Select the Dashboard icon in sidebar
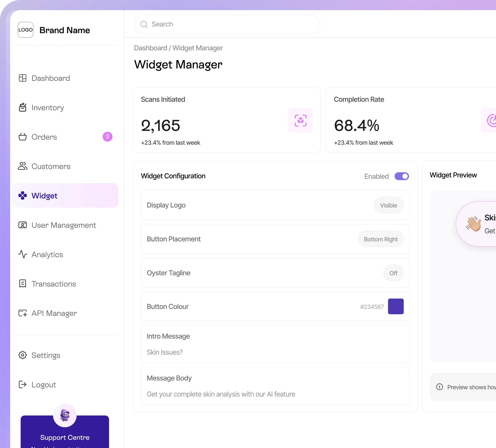The height and width of the screenshot is (448, 496). pyautogui.click(x=22, y=78)
